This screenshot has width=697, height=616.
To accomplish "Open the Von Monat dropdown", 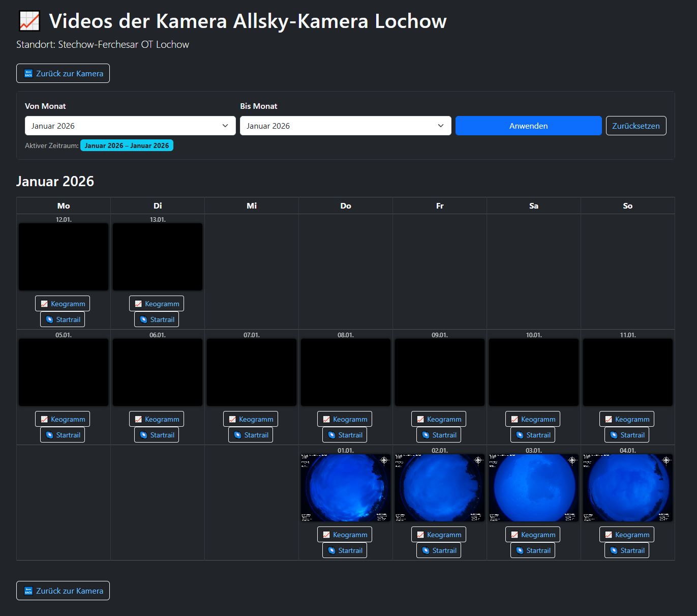I will [x=130, y=126].
